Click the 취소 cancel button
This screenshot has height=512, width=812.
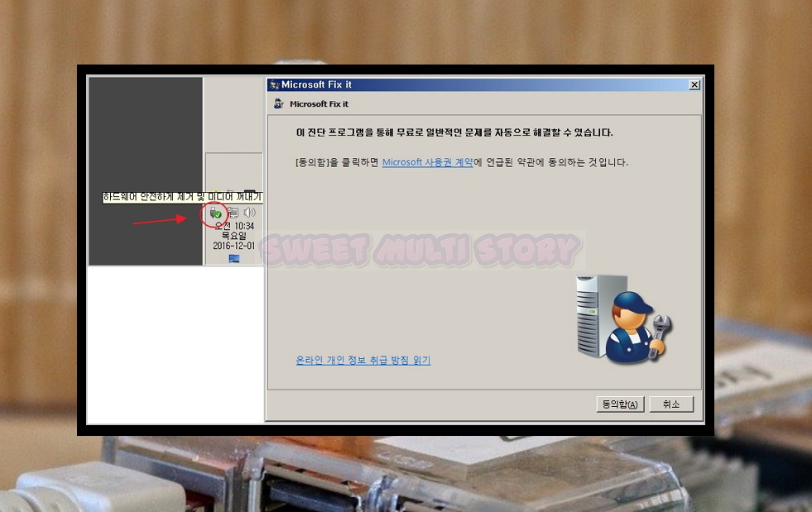click(x=671, y=404)
